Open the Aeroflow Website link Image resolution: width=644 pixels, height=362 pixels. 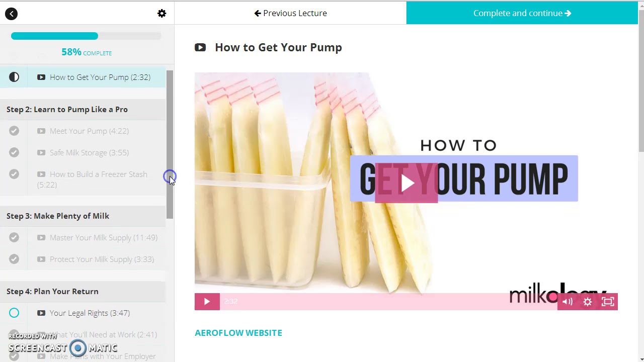coord(238,333)
